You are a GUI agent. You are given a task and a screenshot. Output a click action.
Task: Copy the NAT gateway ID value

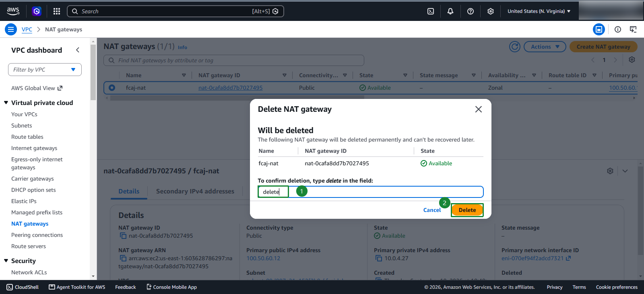pos(123,236)
